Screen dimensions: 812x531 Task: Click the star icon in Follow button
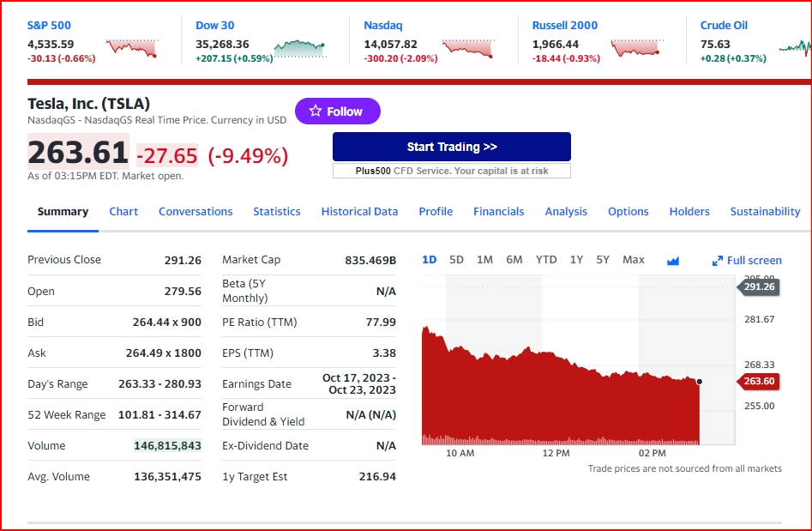tap(316, 112)
